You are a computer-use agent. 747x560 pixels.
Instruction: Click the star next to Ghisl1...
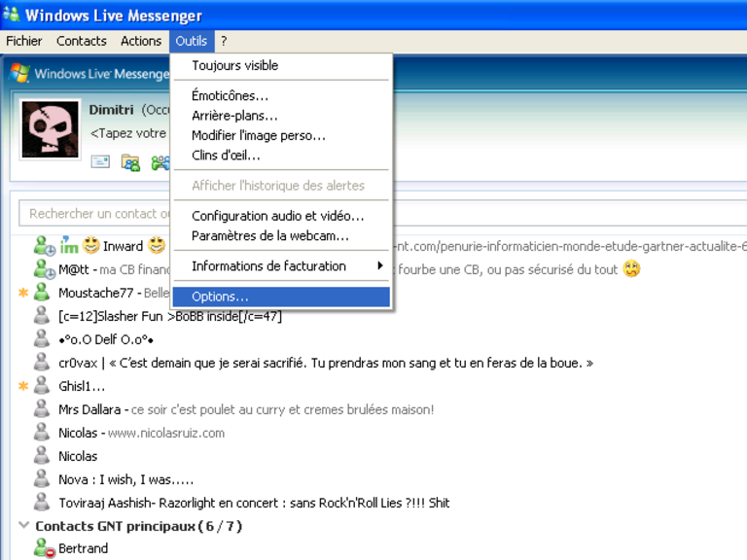pyautogui.click(x=23, y=386)
